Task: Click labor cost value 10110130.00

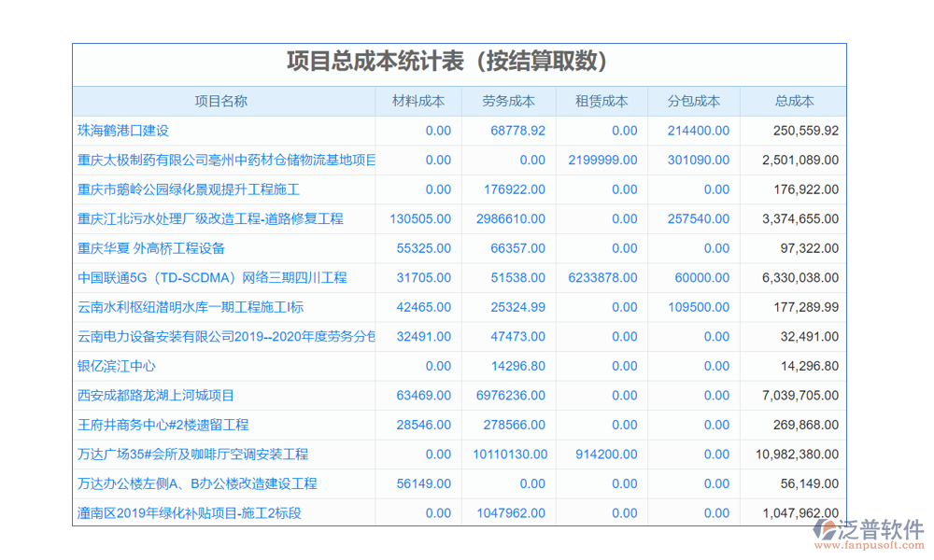Action: [510, 455]
